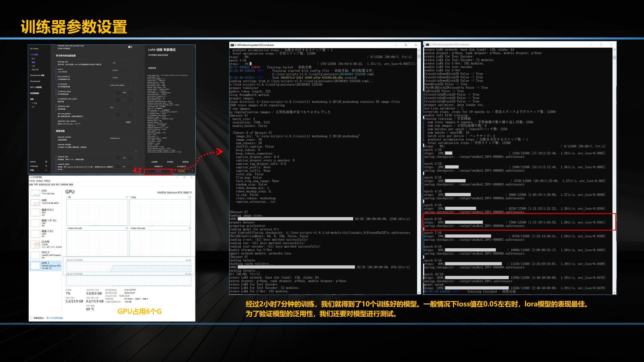This screenshot has width=644, height=362.
Task: Click the reset all button in SD-Trainer
Action: click(154, 162)
